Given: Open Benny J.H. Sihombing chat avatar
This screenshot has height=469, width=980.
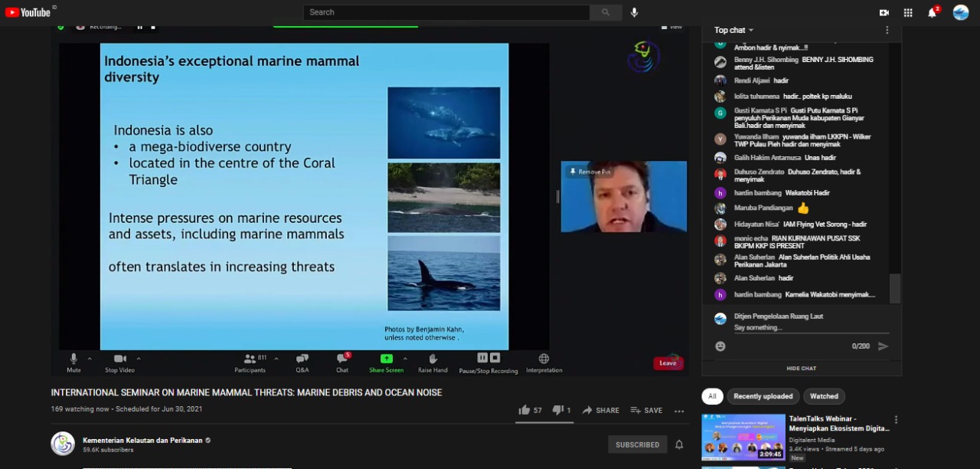Looking at the screenshot, I should coord(720,62).
